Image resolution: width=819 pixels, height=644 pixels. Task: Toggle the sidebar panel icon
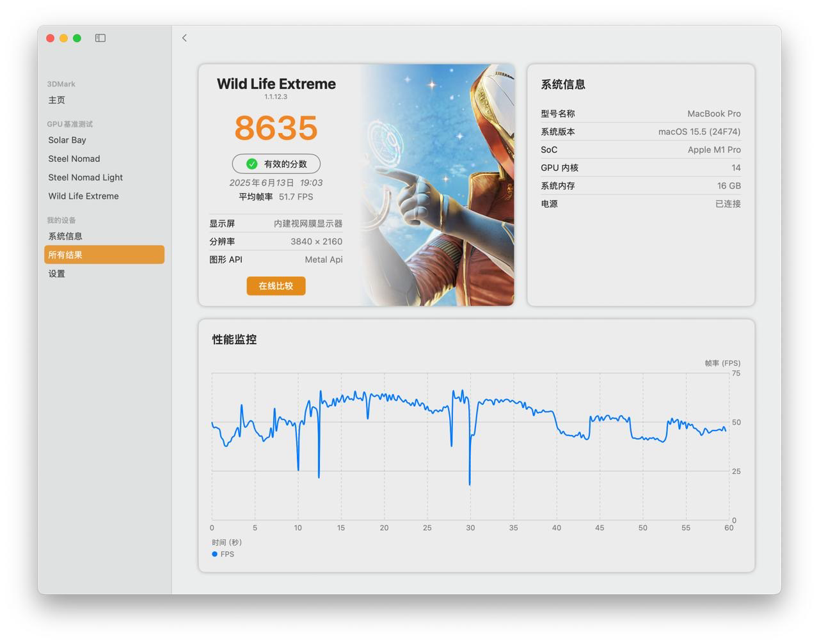click(x=100, y=38)
